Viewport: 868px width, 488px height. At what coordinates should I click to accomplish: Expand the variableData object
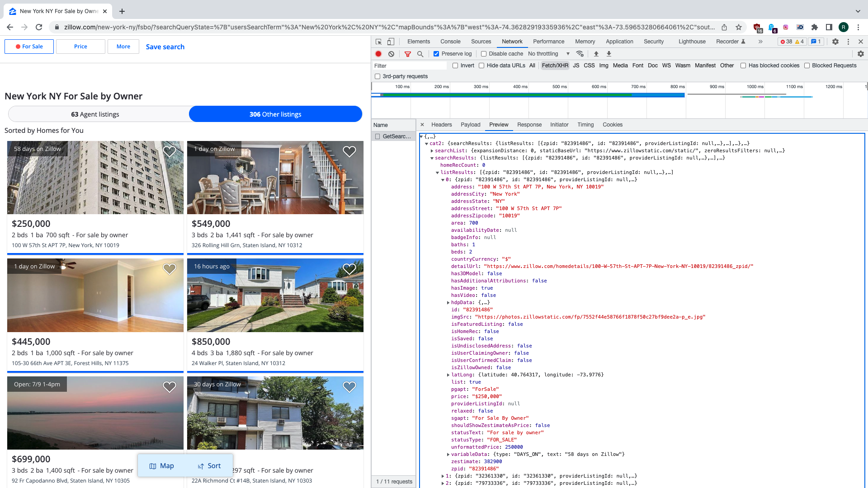(x=448, y=455)
